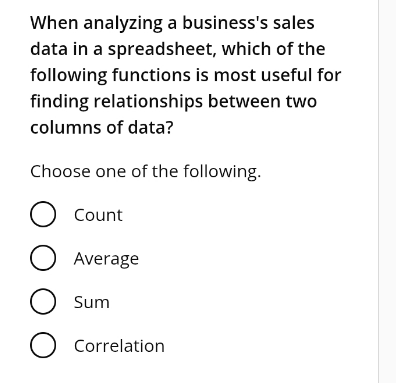Viewport: 396px width, 383px height.
Task: Click the Sum answer label text
Action: pos(92,302)
